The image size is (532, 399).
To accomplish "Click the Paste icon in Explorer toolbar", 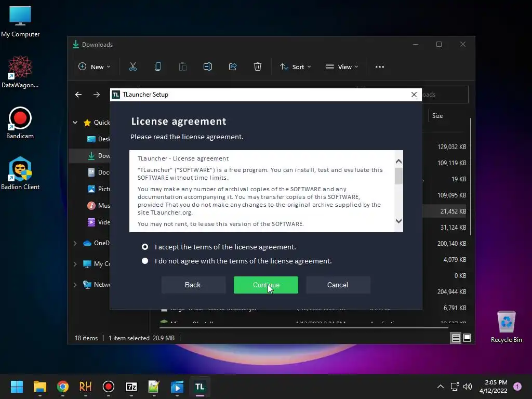I will tap(183, 67).
